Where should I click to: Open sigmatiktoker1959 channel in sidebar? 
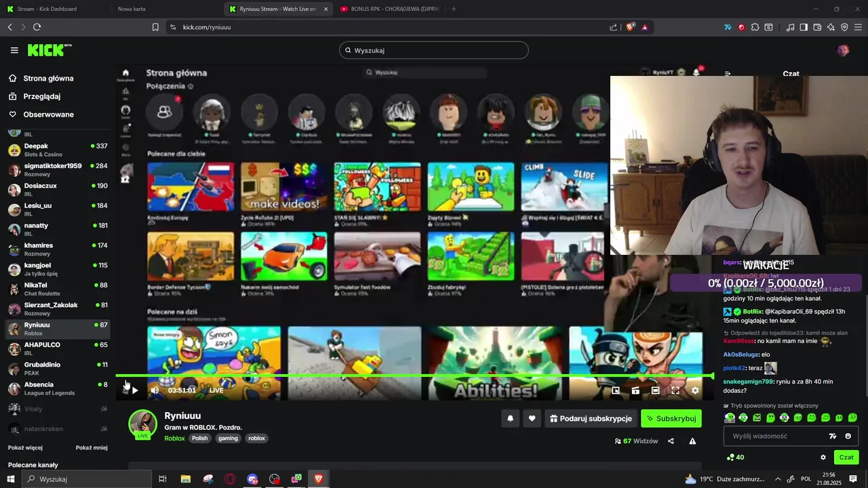[58, 169]
